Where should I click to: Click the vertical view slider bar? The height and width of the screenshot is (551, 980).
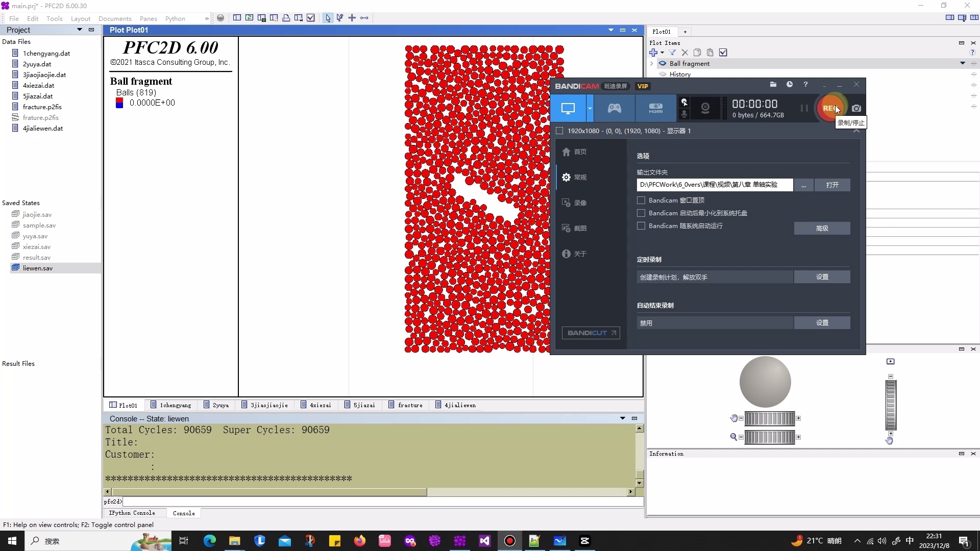tap(891, 406)
